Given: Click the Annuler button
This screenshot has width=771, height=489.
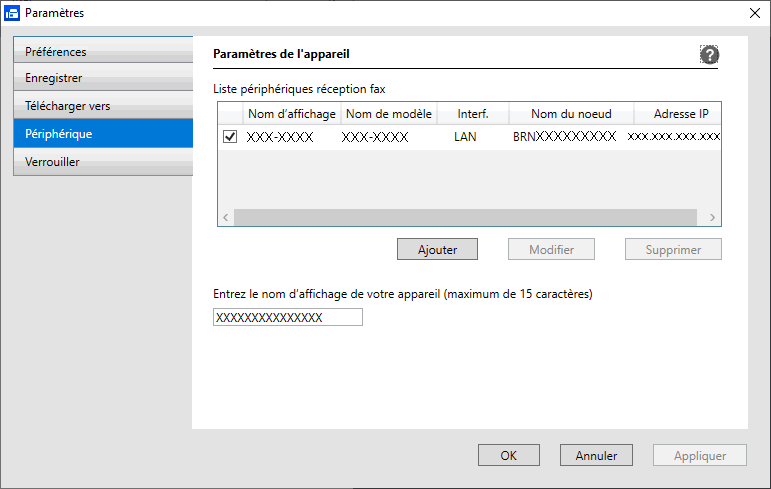Looking at the screenshot, I should coord(596,455).
